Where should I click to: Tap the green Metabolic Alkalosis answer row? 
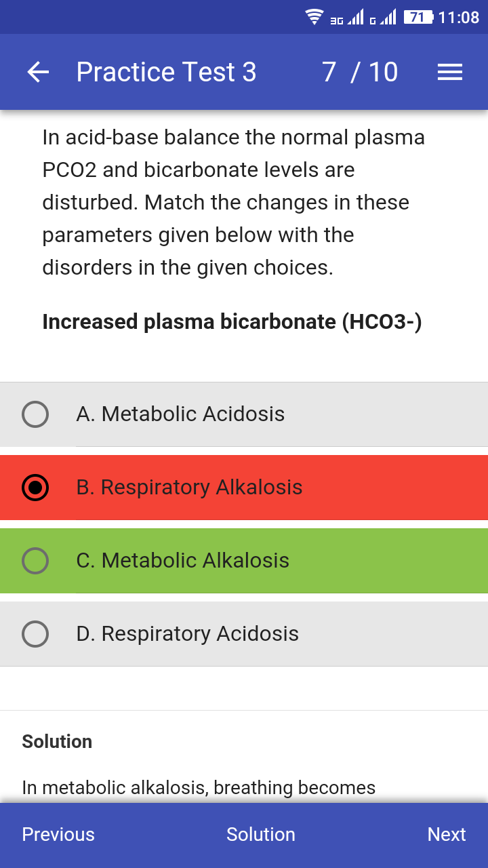click(271, 560)
